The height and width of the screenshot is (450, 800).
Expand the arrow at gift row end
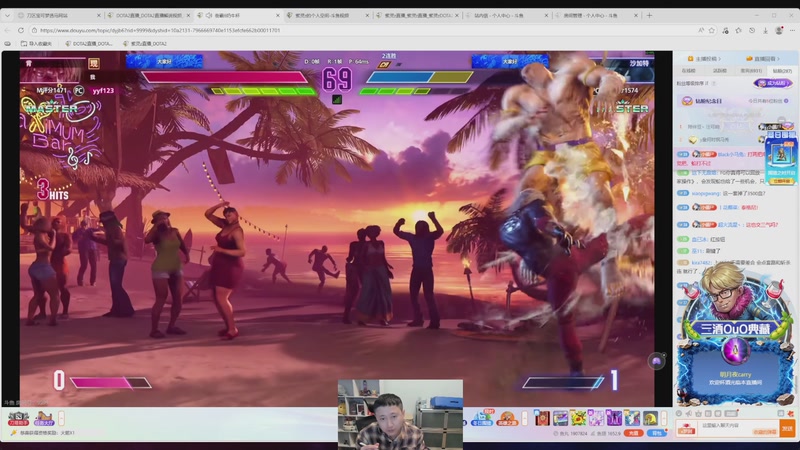[664, 418]
